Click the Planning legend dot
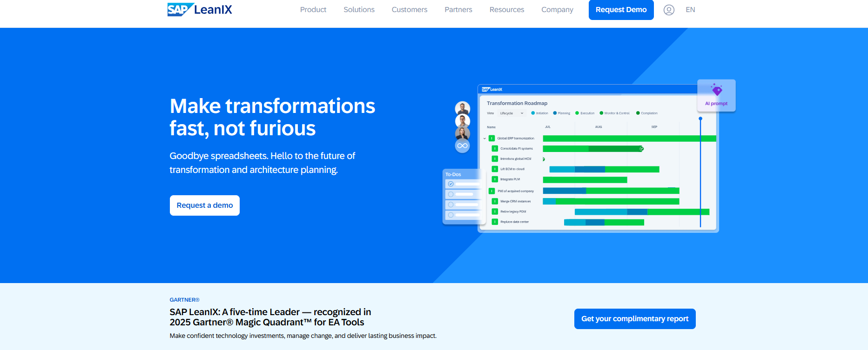This screenshot has height=350, width=868. pos(555,113)
